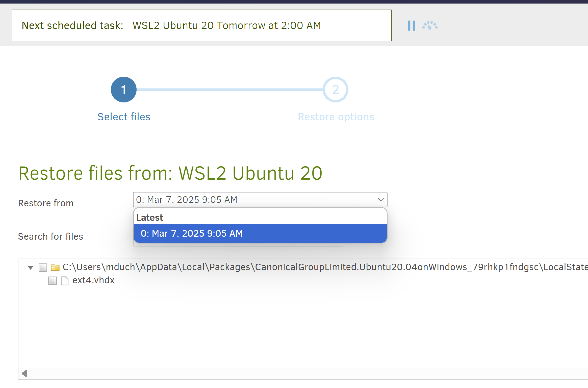This screenshot has width=588, height=388.
Task: Select the ext4.vhdx file name
Action: tap(93, 280)
